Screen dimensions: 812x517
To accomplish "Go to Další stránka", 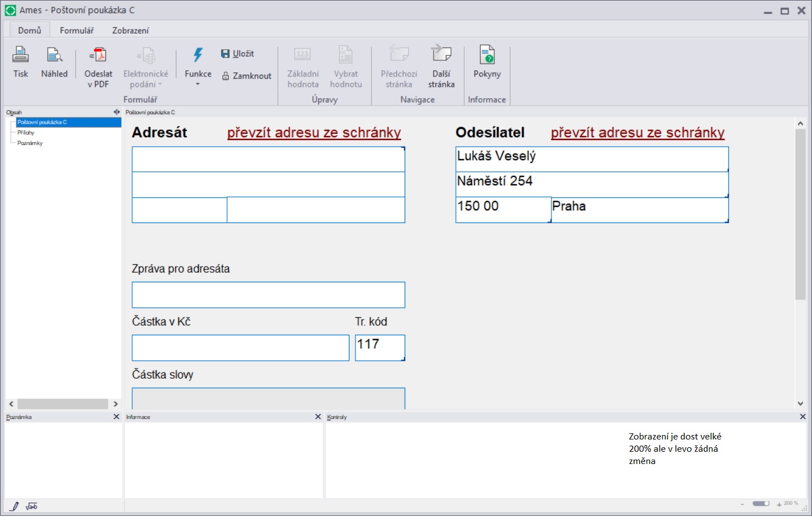I will pyautogui.click(x=441, y=67).
